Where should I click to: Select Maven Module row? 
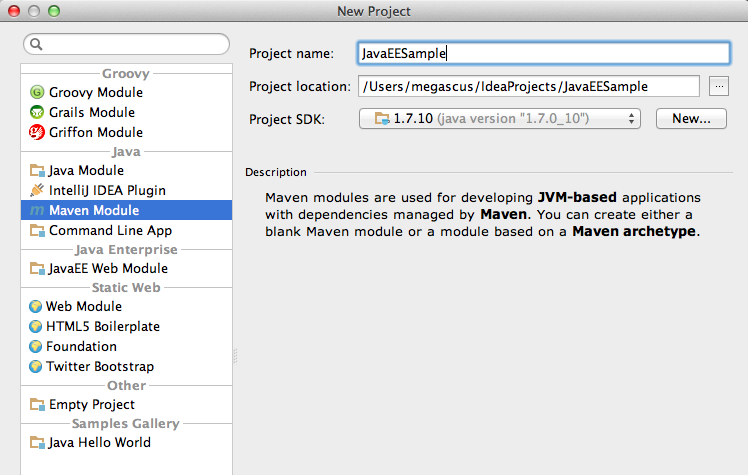[126, 210]
